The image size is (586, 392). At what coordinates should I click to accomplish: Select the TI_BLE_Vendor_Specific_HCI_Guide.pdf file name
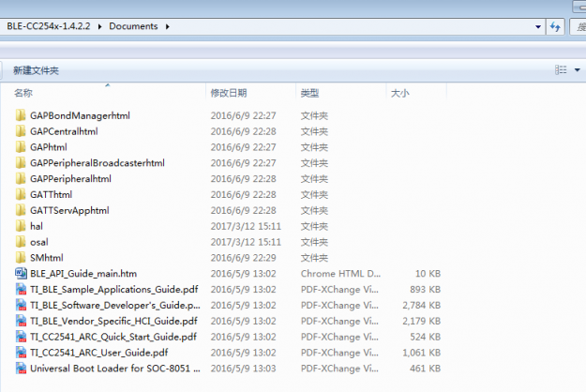coord(113,321)
